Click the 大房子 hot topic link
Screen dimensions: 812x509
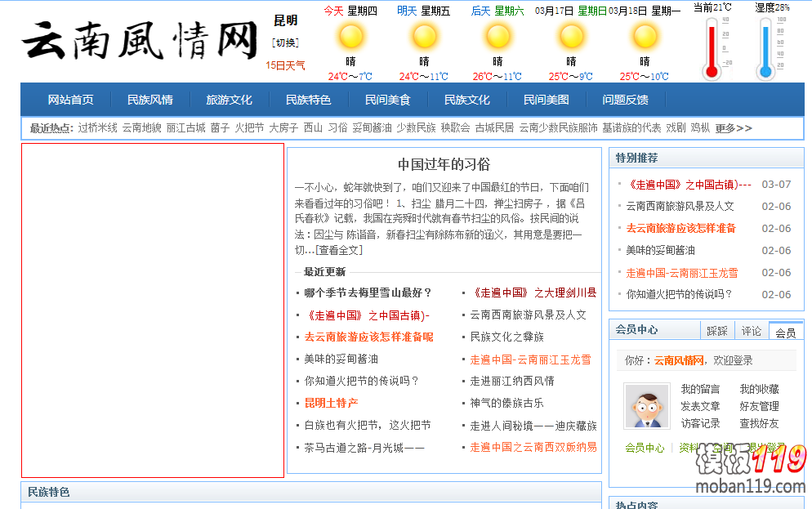pos(283,128)
